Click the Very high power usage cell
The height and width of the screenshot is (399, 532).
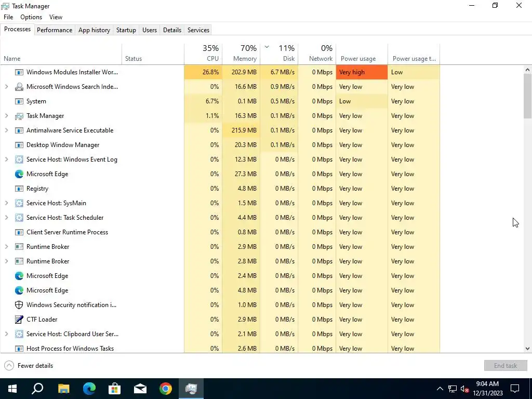(x=362, y=72)
